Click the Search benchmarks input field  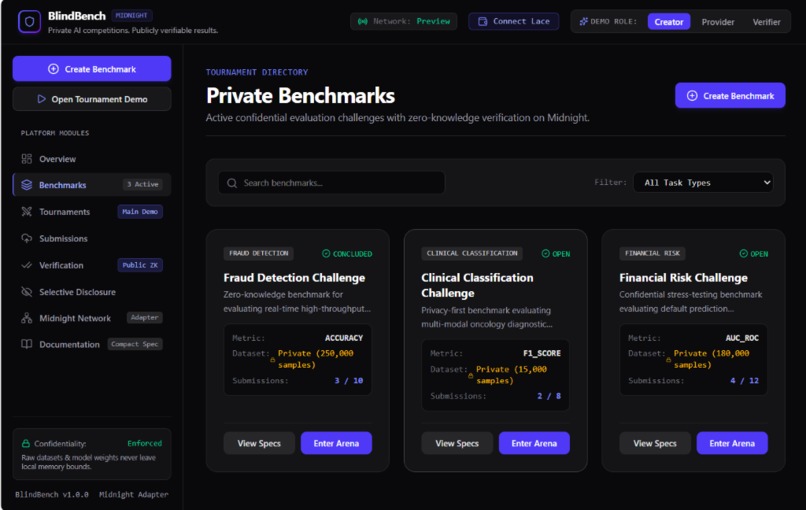click(332, 183)
